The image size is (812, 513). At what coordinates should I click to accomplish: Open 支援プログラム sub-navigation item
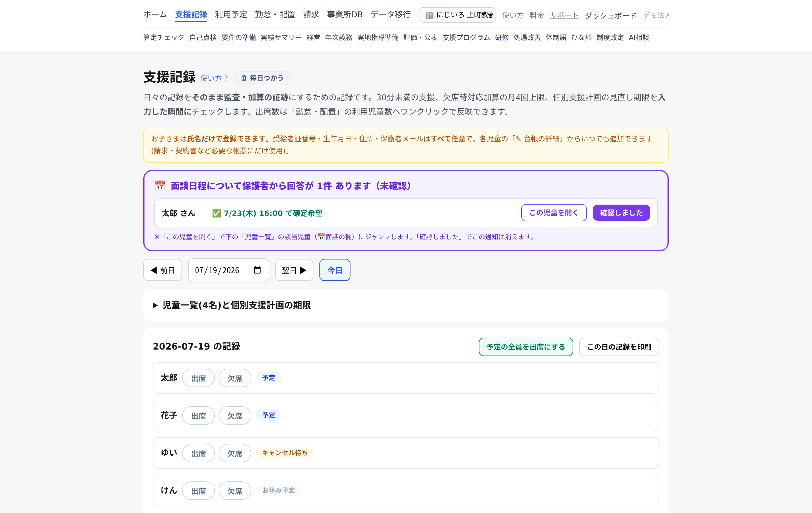466,37
